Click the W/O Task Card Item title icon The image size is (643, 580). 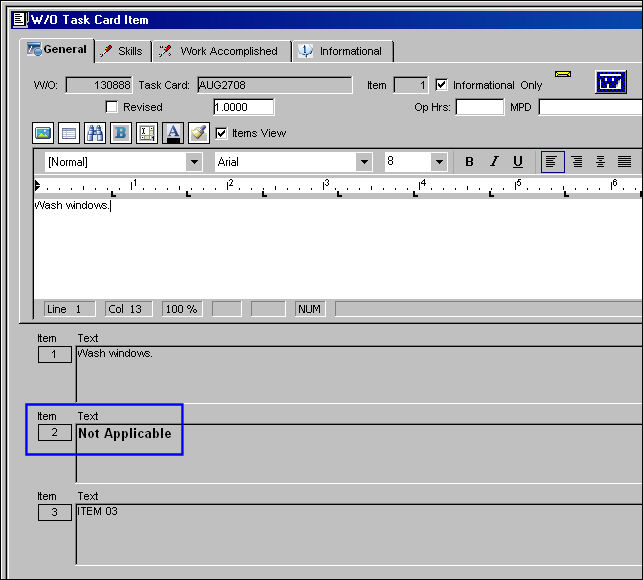coord(20,19)
